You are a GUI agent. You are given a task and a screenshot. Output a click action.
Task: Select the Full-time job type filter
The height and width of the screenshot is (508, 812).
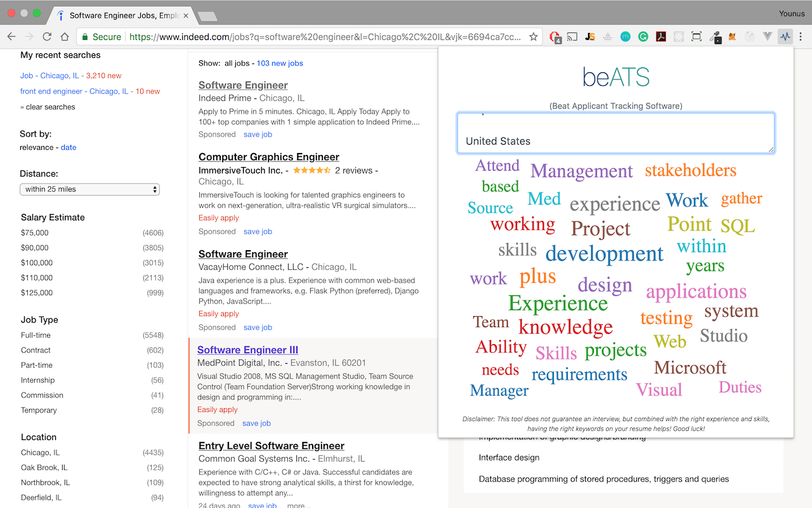point(36,335)
